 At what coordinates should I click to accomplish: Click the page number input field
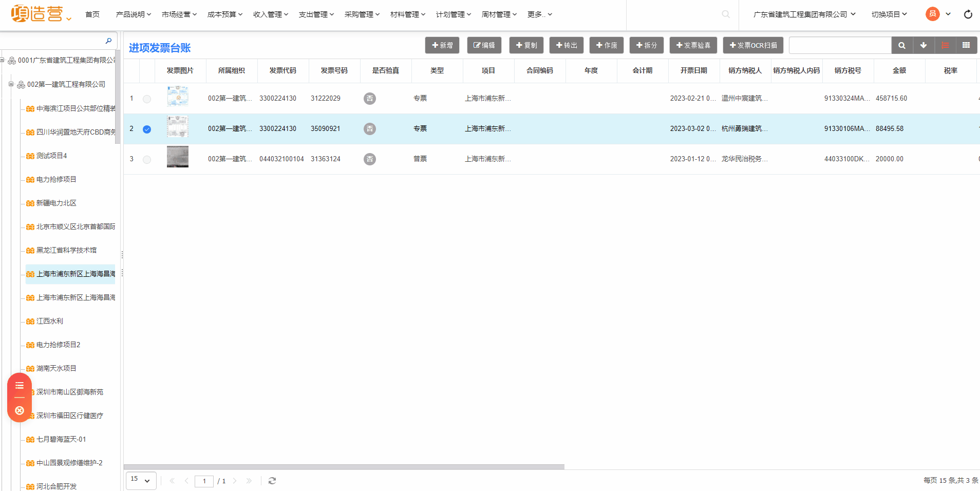click(204, 481)
